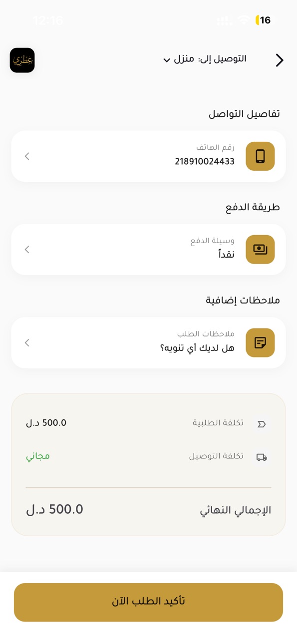Tap the order notes icon
The image size is (297, 644).
point(260,342)
